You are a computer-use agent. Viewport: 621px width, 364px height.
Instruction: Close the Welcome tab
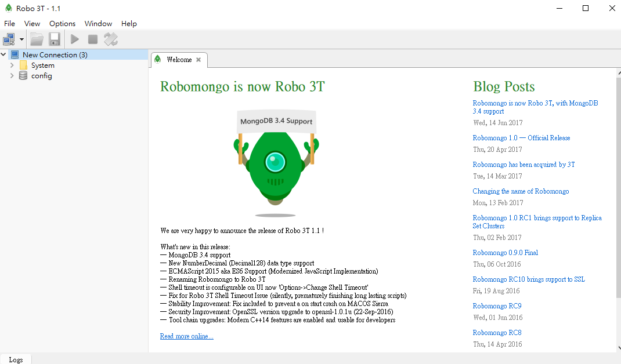coord(198,60)
